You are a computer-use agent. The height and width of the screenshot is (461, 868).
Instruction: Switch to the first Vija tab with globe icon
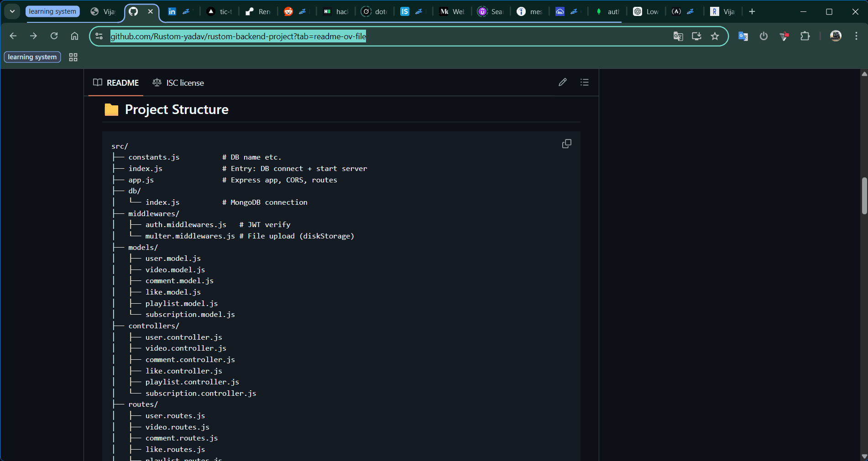tap(103, 11)
